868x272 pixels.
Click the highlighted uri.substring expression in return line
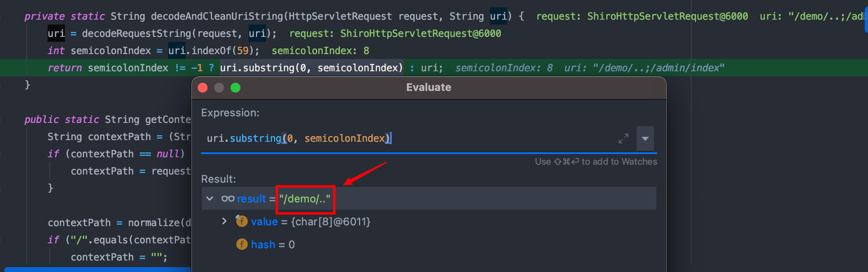click(311, 68)
